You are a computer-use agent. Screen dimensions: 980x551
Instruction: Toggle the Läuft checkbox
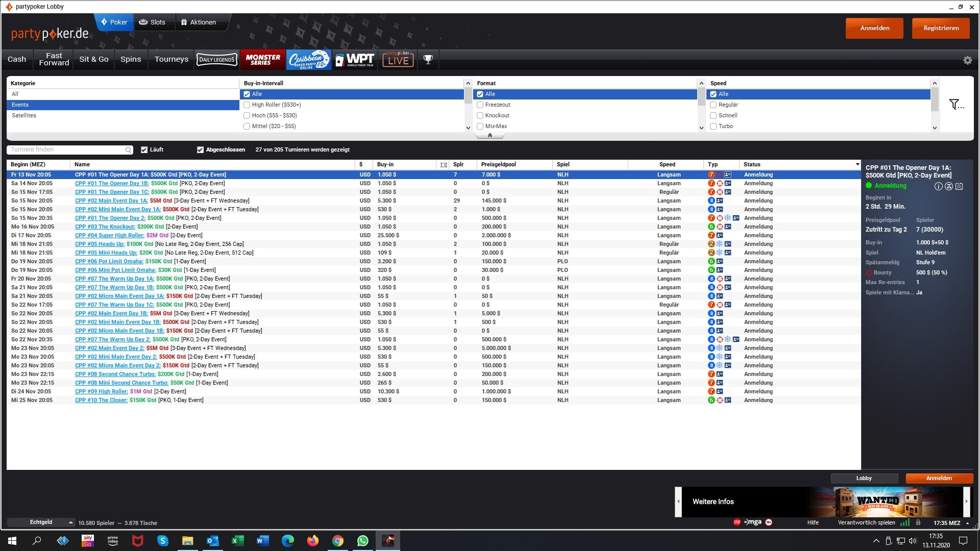pyautogui.click(x=144, y=150)
